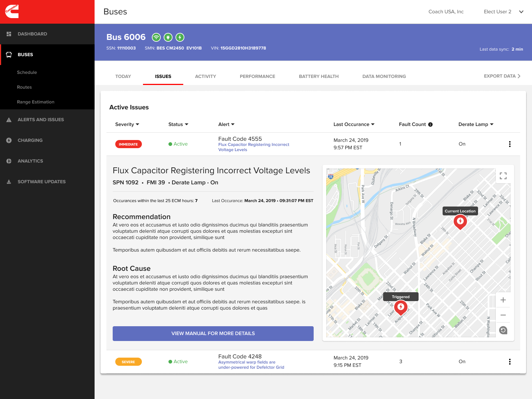This screenshot has height=399, width=532.
Task: Open options menu for Fault Code 4555
Action: [510, 144]
